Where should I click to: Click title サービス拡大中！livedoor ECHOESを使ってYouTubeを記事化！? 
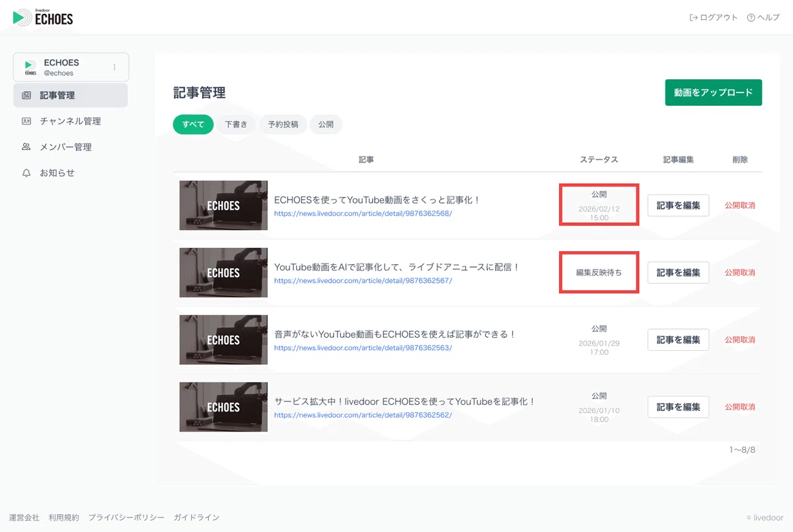coord(404,401)
